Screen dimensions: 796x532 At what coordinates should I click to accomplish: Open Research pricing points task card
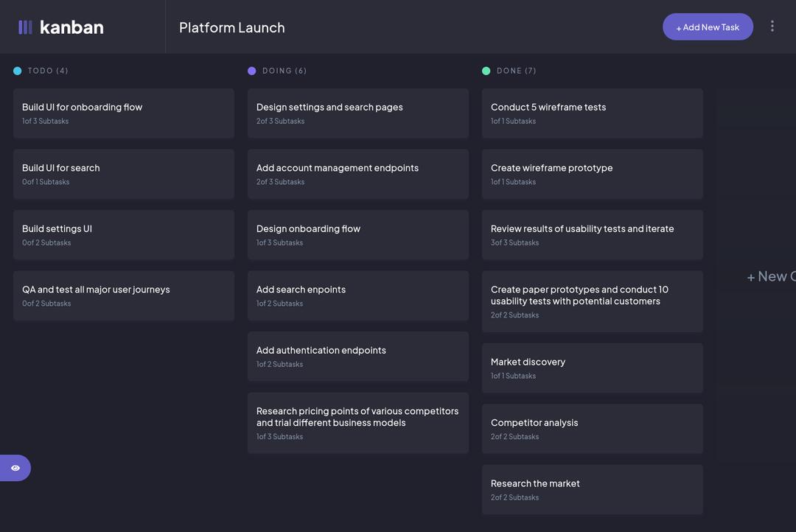tap(357, 423)
